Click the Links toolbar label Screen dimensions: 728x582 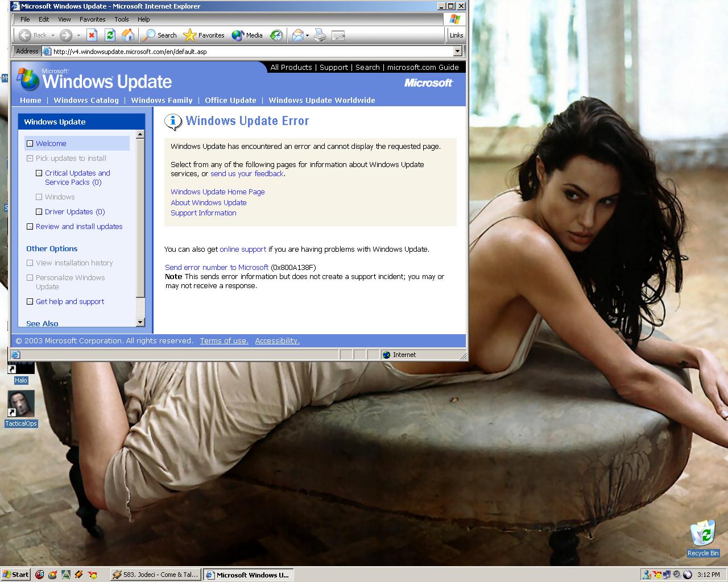pos(456,35)
